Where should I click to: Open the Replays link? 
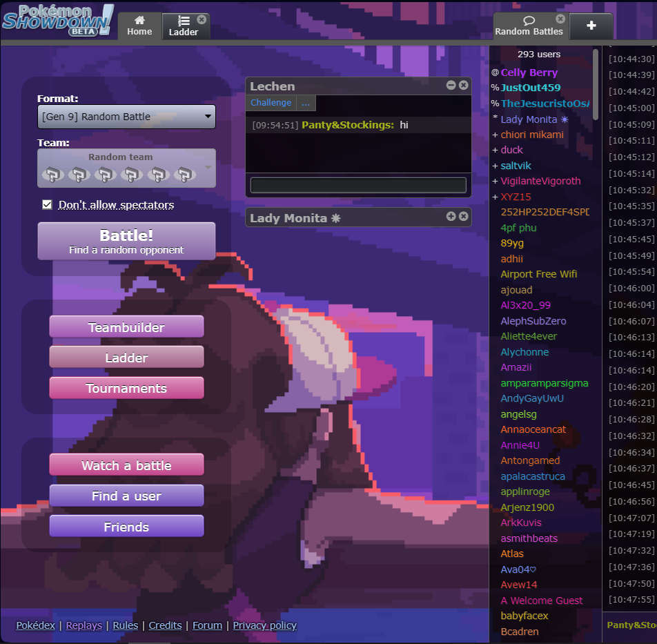click(84, 625)
